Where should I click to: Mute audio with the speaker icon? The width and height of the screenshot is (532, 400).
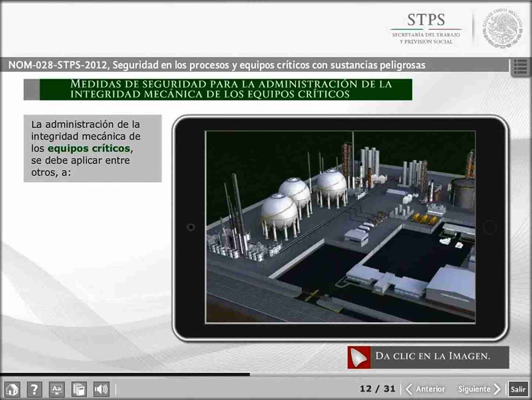[x=101, y=389]
